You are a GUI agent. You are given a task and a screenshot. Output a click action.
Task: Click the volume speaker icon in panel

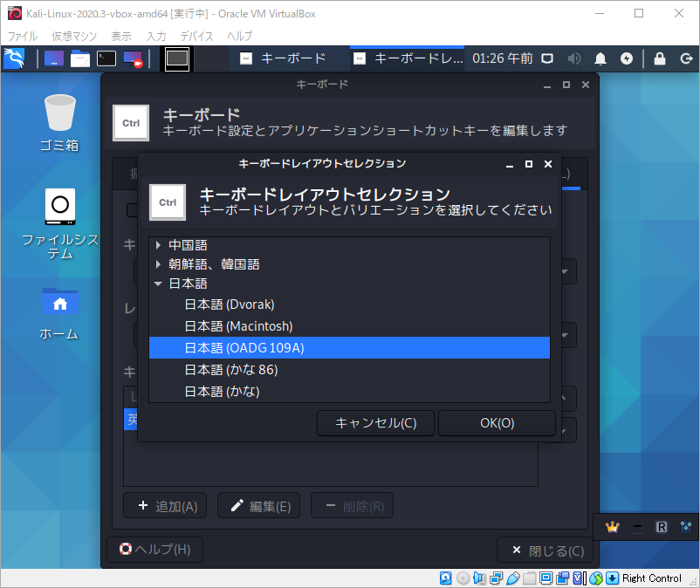click(574, 58)
